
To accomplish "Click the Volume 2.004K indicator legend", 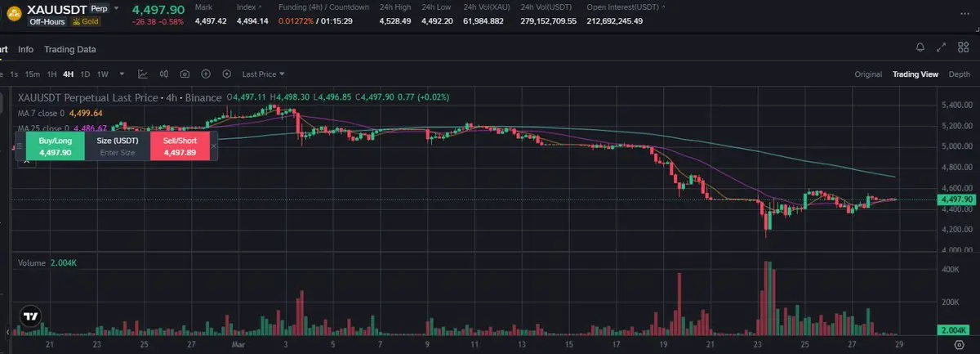I will coord(47,262).
